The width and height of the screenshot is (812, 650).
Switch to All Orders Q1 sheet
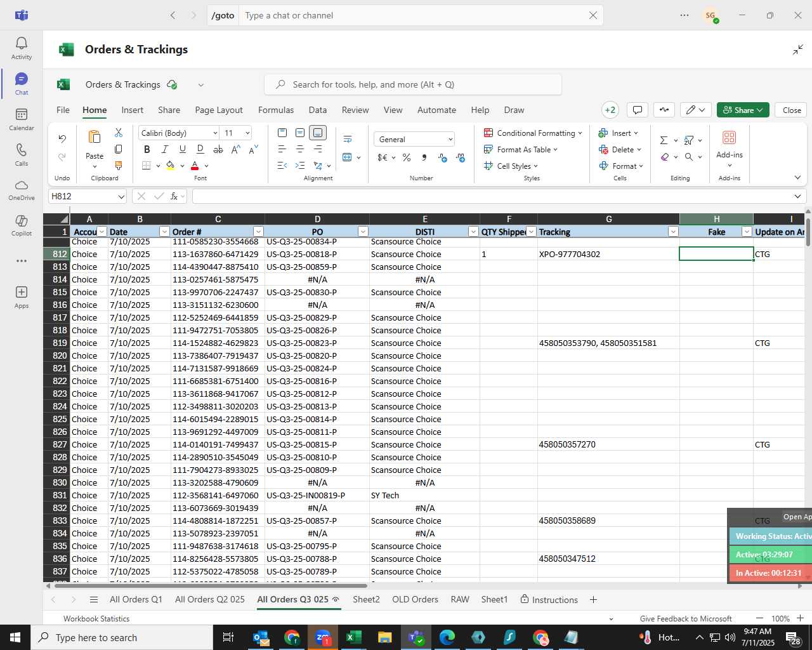(136, 599)
